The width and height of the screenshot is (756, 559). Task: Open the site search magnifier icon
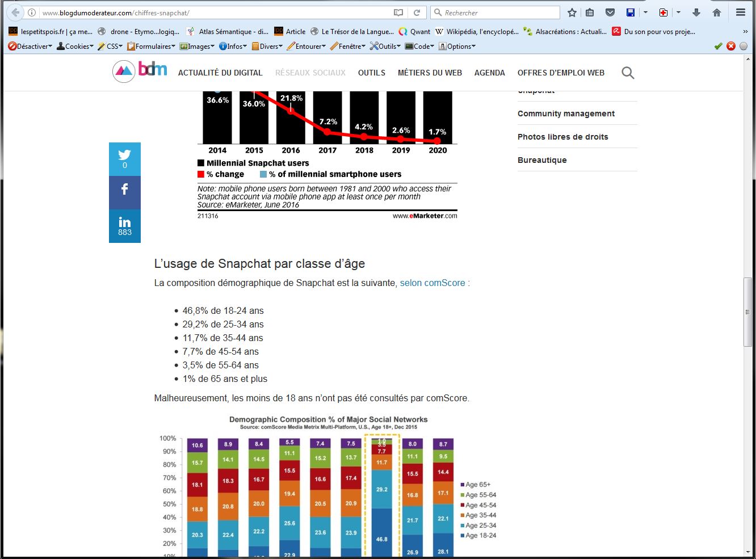[x=627, y=73]
